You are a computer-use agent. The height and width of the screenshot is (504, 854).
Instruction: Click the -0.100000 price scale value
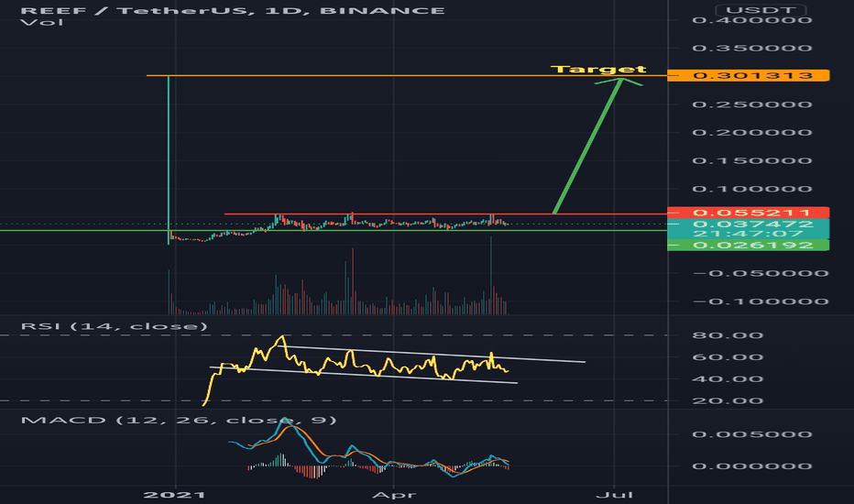[761, 301]
